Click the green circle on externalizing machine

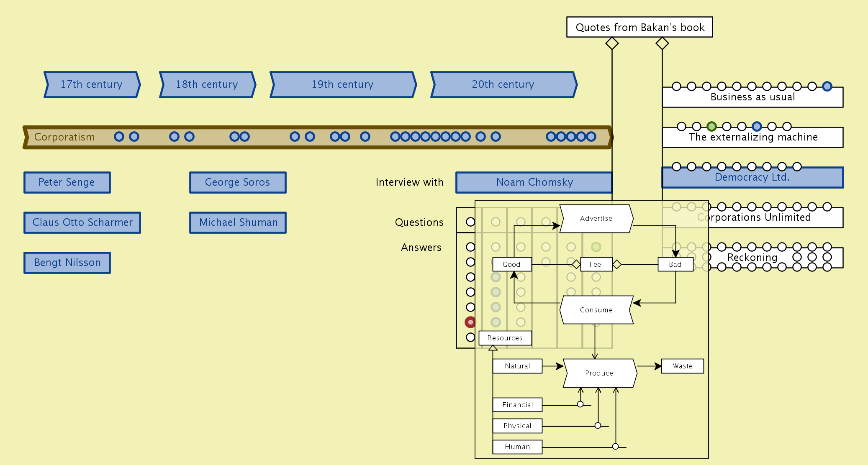tap(711, 126)
